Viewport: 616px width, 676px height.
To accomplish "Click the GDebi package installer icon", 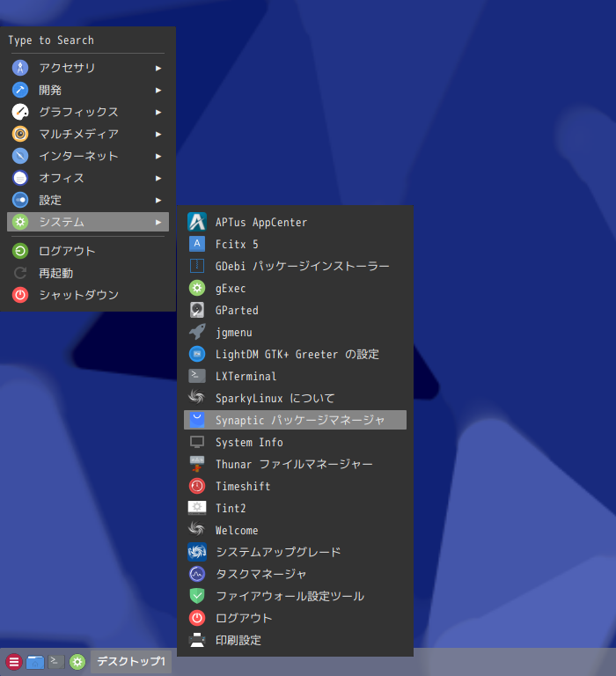I will click(x=197, y=266).
